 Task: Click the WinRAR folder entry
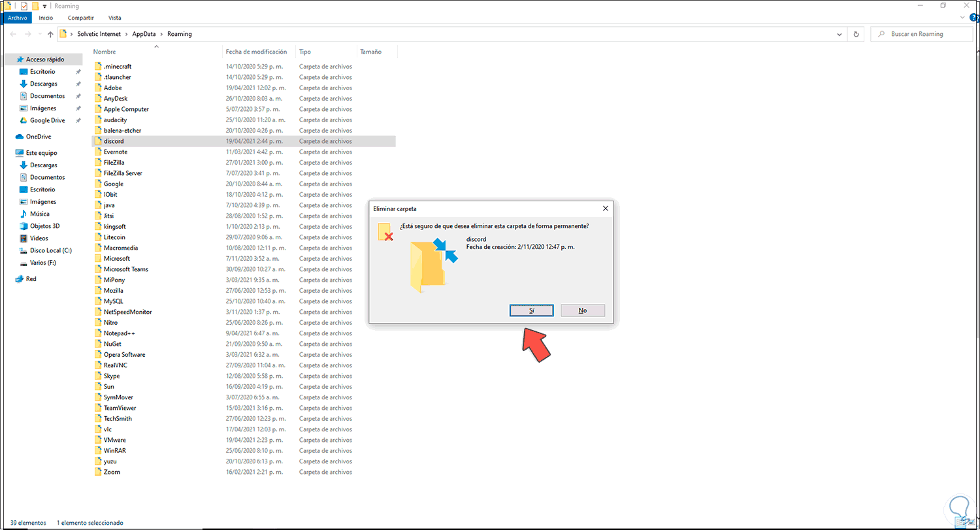[x=244, y=451]
